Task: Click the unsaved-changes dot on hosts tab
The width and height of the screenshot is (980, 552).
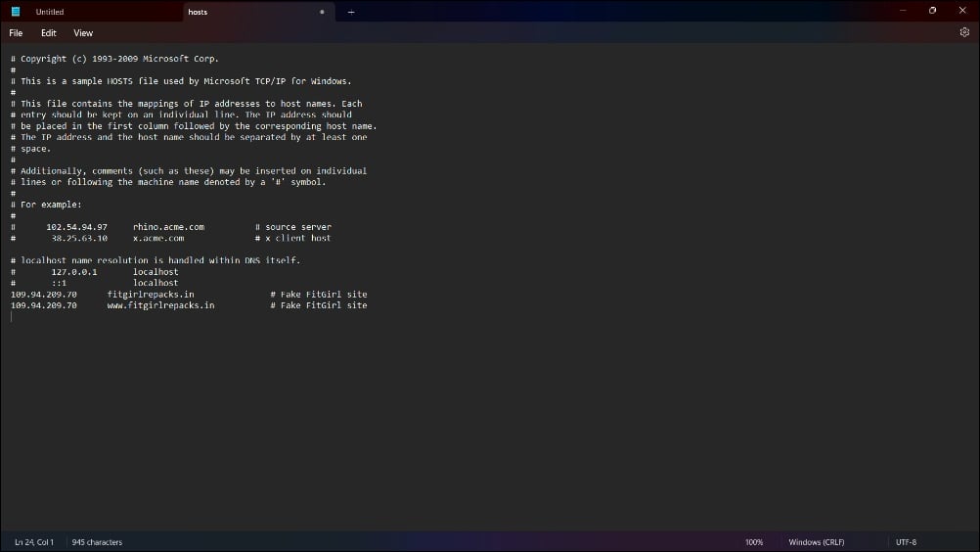Action: coord(322,12)
